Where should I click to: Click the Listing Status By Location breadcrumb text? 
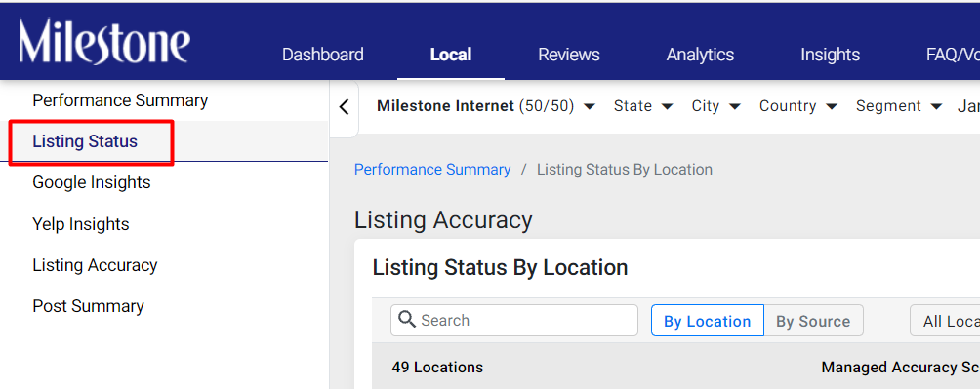pyautogui.click(x=625, y=170)
